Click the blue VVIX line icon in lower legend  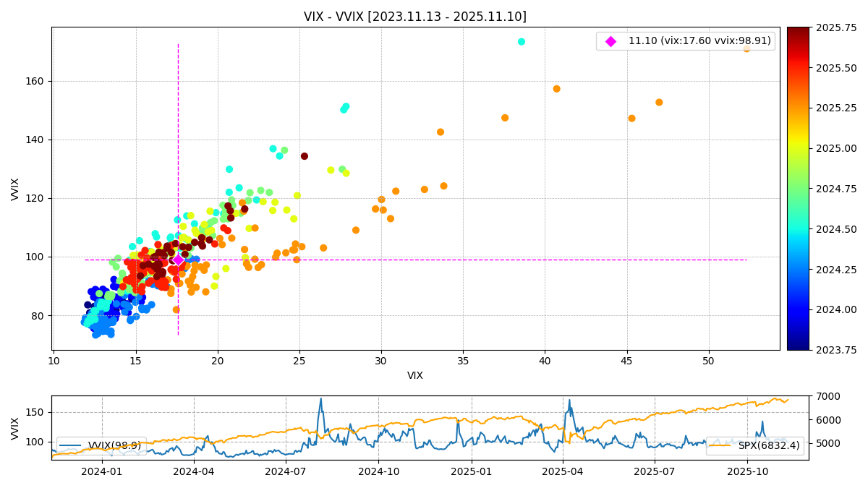click(71, 446)
